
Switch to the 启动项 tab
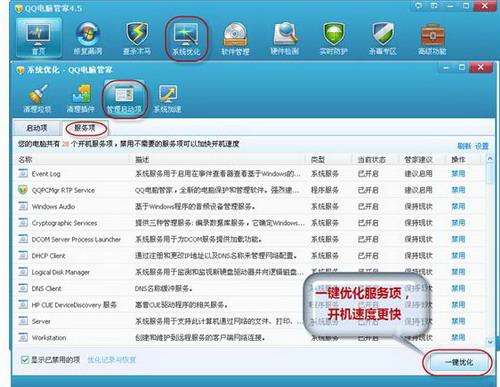[37, 128]
